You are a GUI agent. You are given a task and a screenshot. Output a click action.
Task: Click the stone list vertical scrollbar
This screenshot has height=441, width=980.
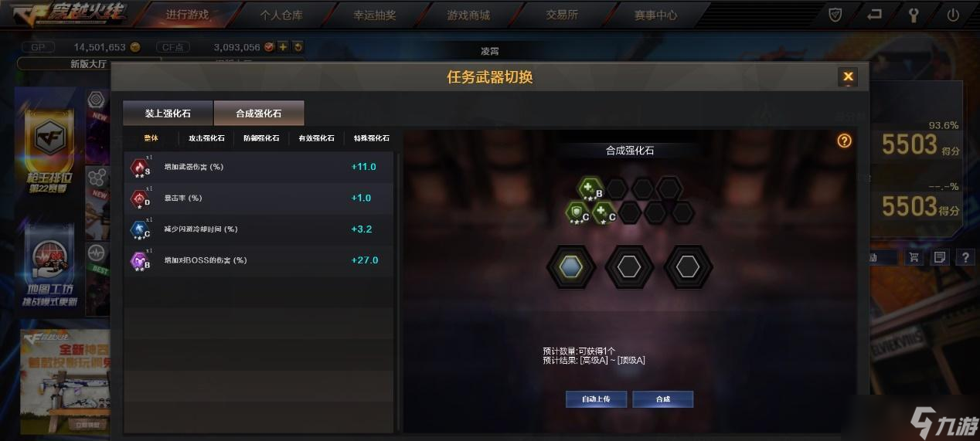[399, 290]
